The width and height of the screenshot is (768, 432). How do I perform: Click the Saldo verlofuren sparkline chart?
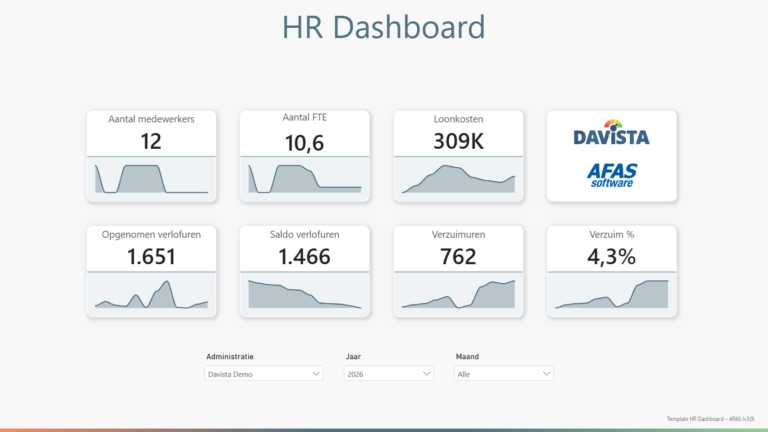pyautogui.click(x=305, y=294)
